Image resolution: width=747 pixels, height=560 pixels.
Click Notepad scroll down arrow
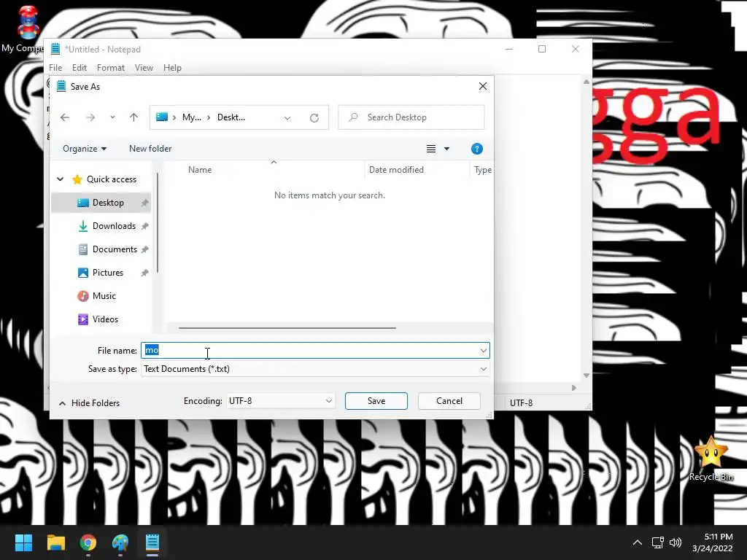pyautogui.click(x=587, y=376)
